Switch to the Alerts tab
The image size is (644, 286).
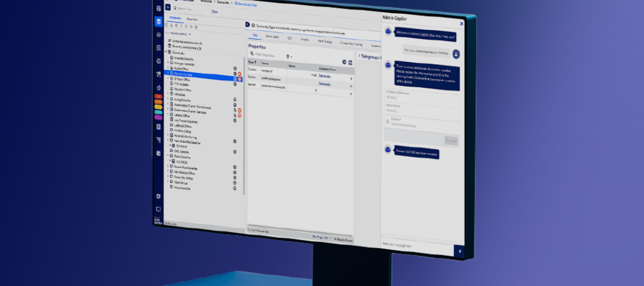(271, 37)
